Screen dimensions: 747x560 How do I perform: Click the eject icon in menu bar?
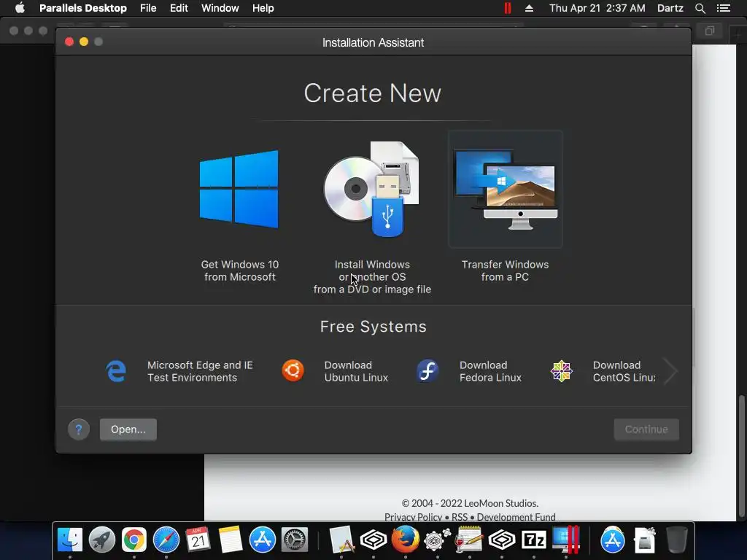click(x=530, y=8)
